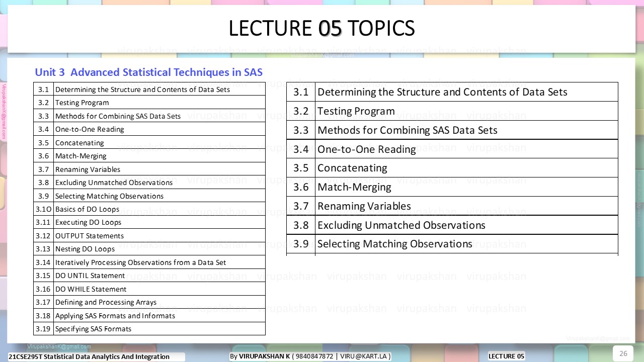This screenshot has width=644, height=362.
Task: Click 'Methods for Combining SAS Data Sets' in the small table
Action: 118,116
